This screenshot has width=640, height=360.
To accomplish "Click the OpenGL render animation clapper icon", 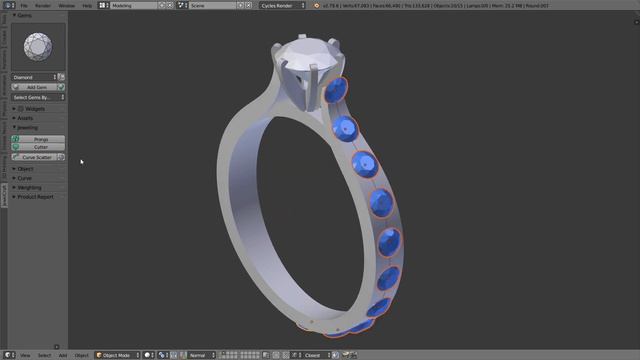I will [353, 356].
